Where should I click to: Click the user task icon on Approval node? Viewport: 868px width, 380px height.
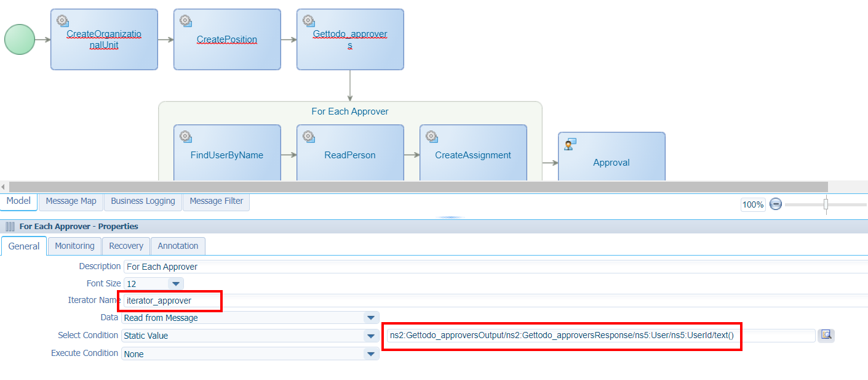tap(570, 144)
